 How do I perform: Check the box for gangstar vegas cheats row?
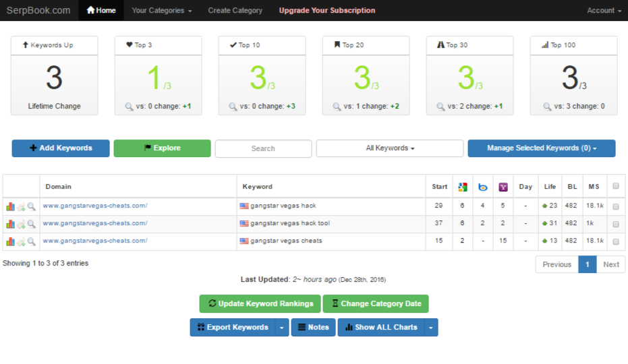coord(615,241)
